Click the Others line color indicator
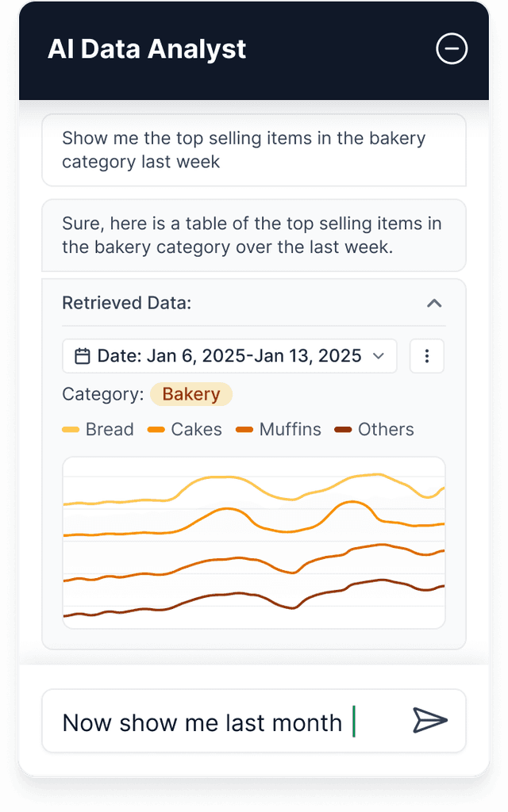This screenshot has height=812, width=508. (344, 429)
